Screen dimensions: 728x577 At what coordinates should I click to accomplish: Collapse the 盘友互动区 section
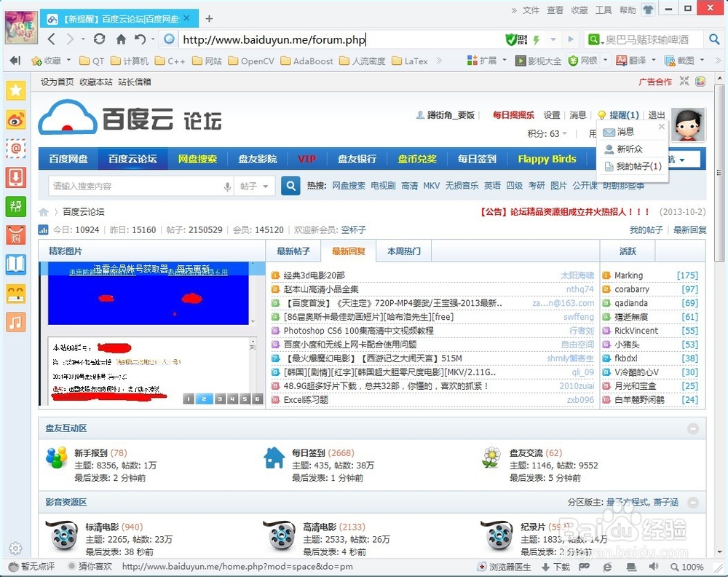tap(693, 428)
